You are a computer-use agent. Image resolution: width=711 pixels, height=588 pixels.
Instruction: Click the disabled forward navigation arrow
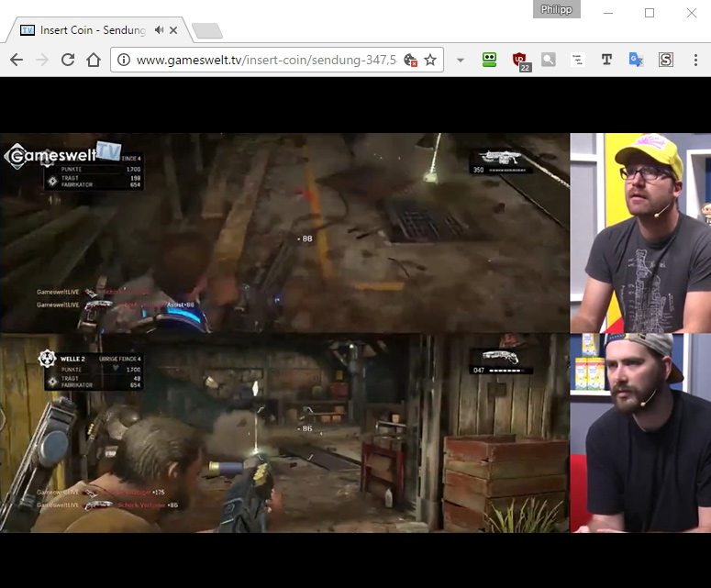(41, 60)
